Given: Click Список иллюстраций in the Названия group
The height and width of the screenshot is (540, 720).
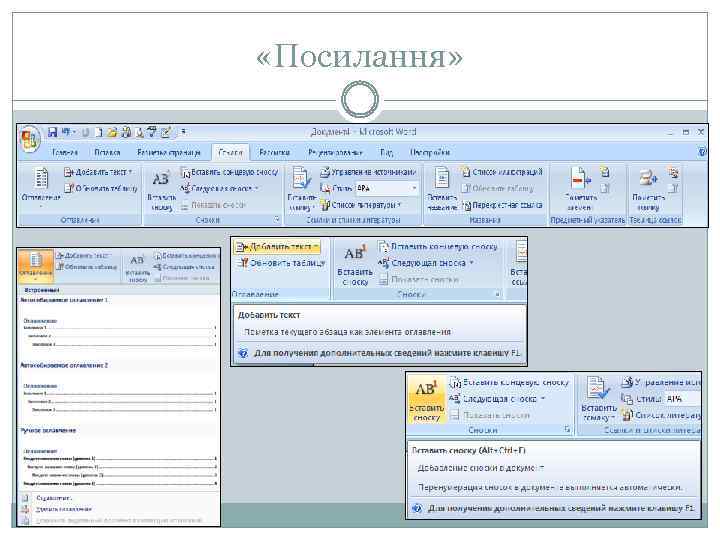Looking at the screenshot, I should (x=502, y=172).
